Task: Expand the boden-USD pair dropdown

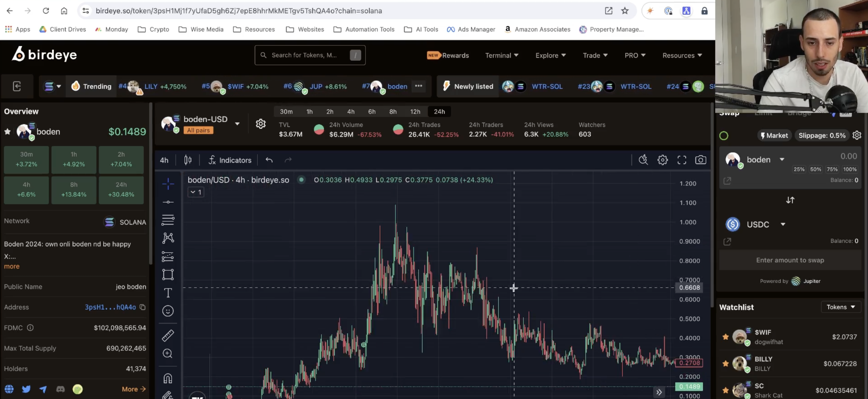Action: pos(237,124)
